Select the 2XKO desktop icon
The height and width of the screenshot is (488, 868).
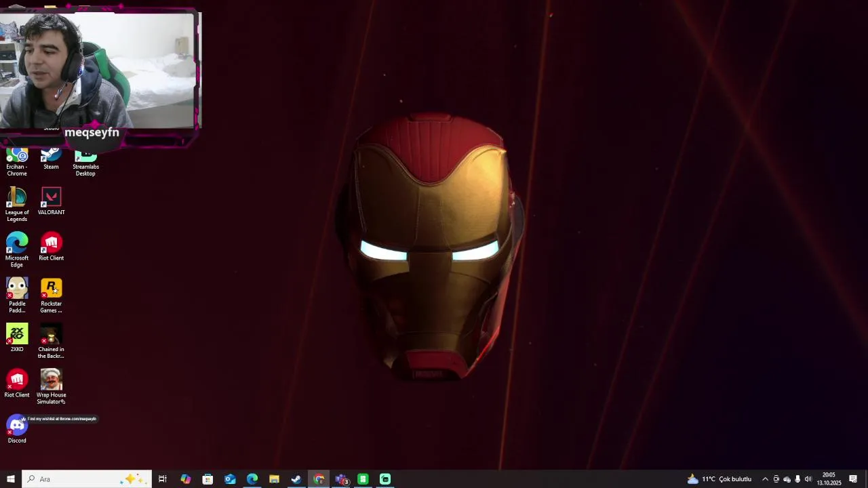[17, 338]
